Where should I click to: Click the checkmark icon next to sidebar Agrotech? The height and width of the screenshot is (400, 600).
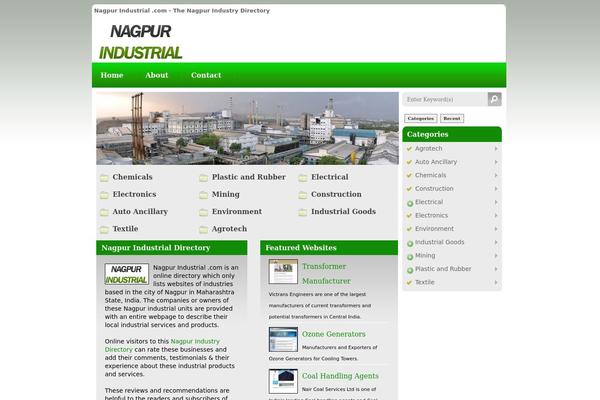[x=409, y=149]
